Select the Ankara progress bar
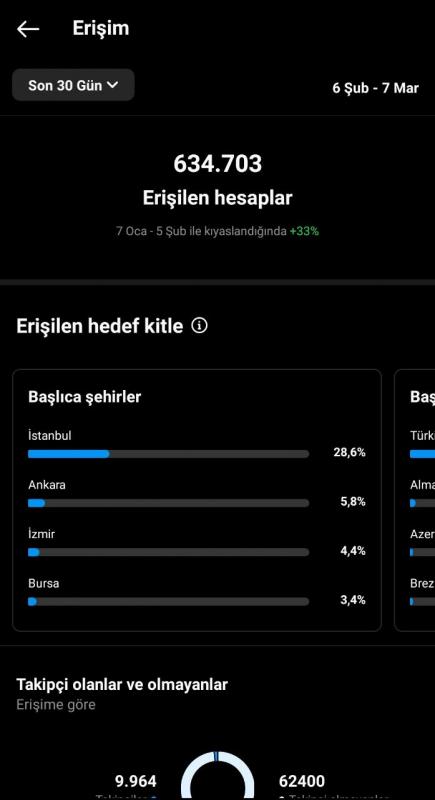 [168, 503]
